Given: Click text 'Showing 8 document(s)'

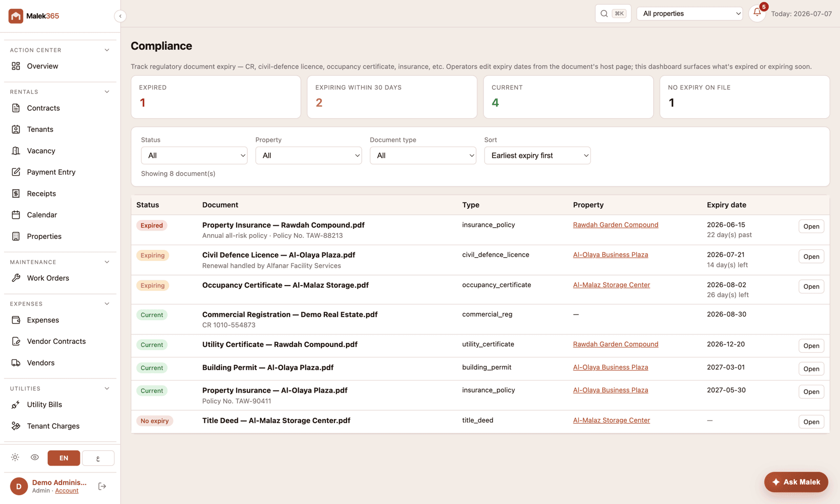Looking at the screenshot, I should click(178, 174).
